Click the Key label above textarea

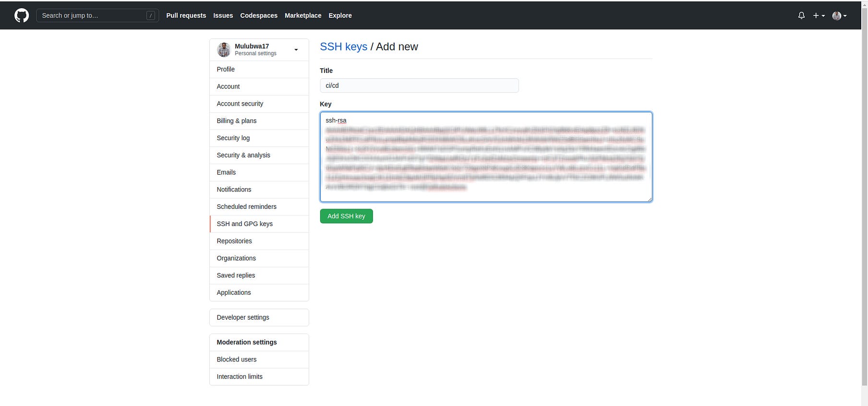(x=325, y=104)
